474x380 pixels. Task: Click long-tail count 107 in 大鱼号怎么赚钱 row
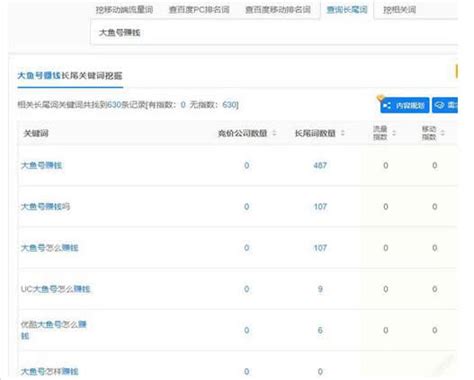click(x=320, y=248)
